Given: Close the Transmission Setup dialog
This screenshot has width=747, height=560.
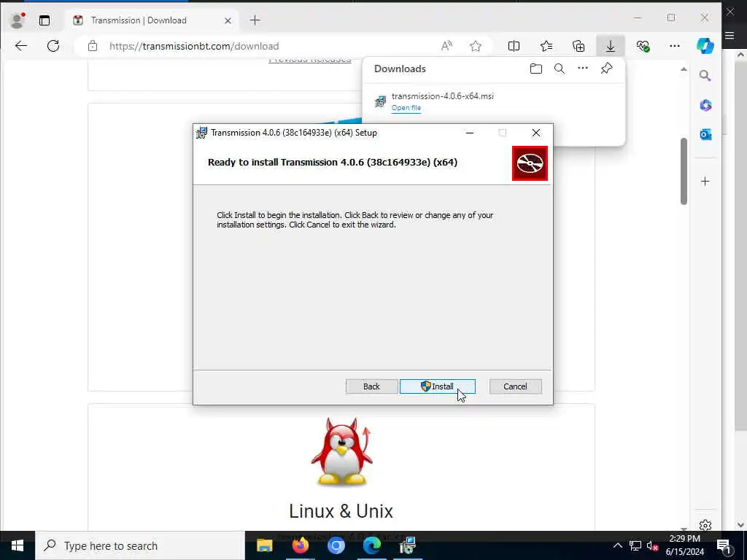Looking at the screenshot, I should tap(536, 133).
